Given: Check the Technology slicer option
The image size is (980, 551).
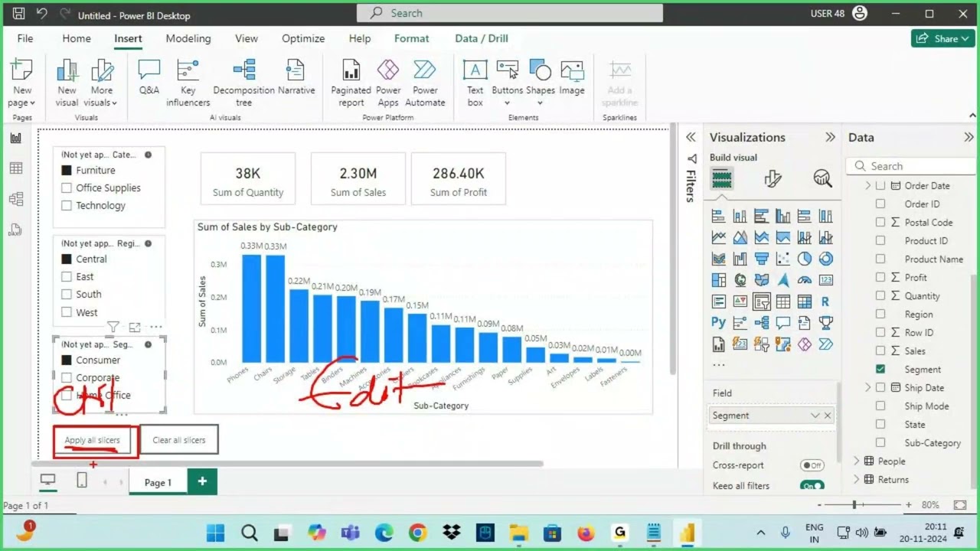Looking at the screenshot, I should point(67,206).
